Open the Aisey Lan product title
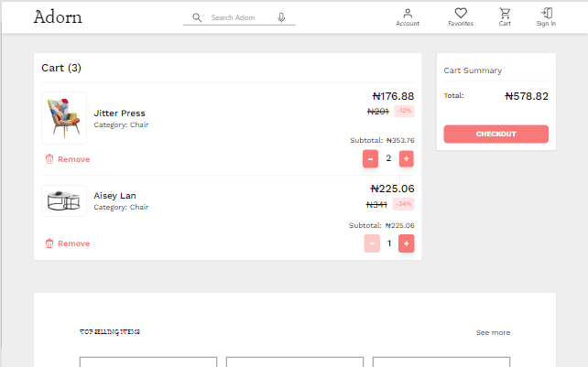The width and height of the screenshot is (588, 367). pyautogui.click(x=114, y=196)
